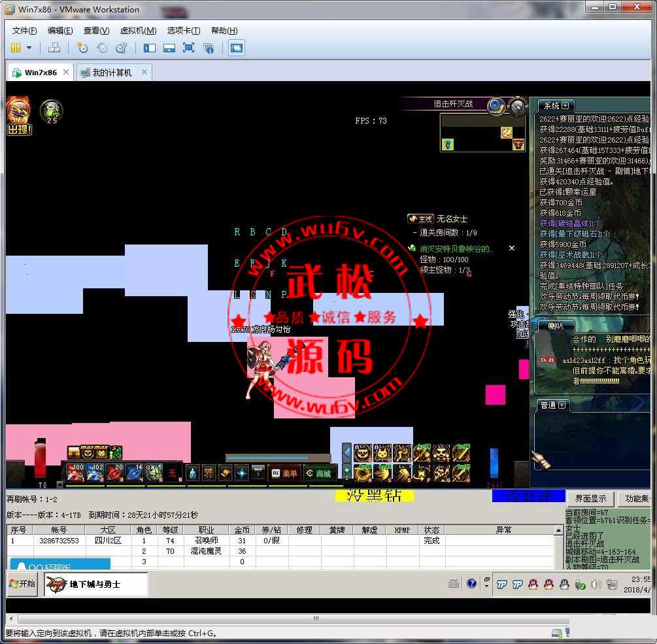Click the 功能集 button
The image size is (657, 644).
click(x=635, y=499)
